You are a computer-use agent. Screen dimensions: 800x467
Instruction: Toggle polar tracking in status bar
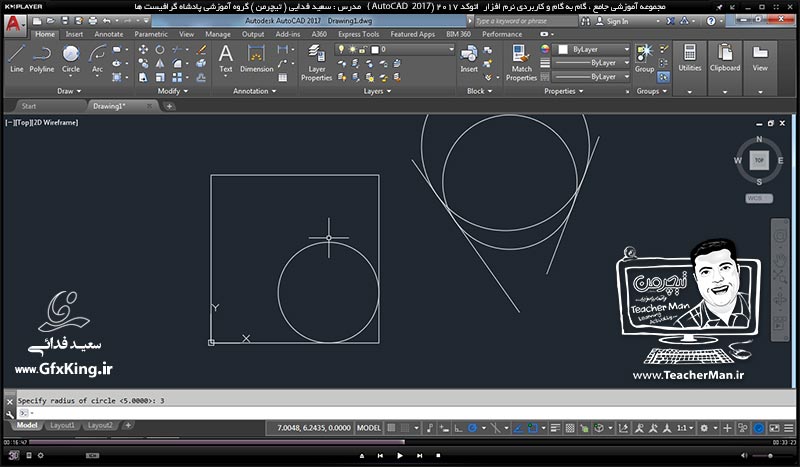(x=472, y=428)
